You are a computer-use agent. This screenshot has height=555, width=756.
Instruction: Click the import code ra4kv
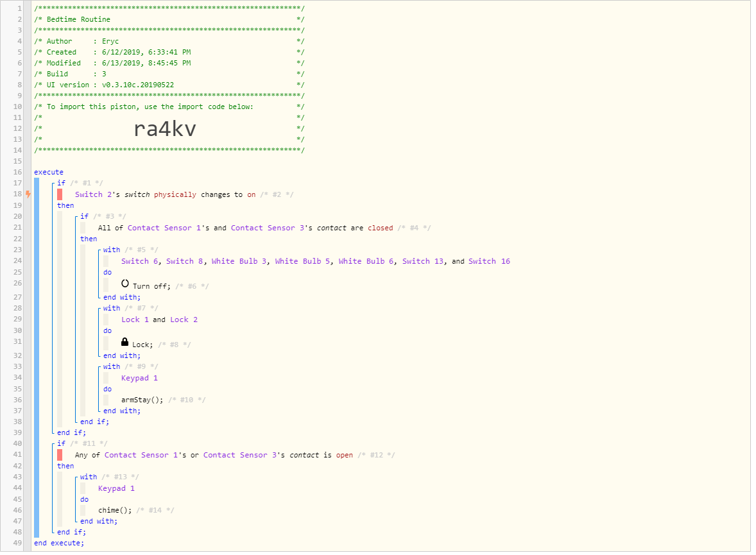165,128
